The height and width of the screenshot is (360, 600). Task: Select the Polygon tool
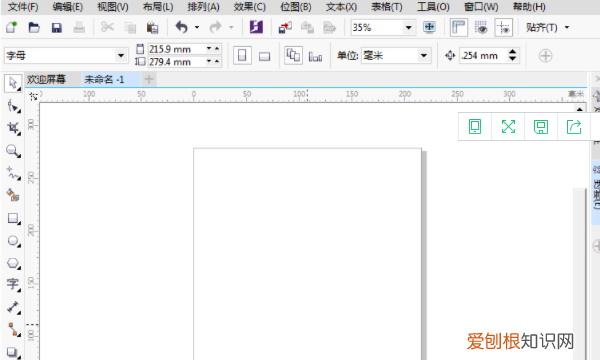[x=13, y=263]
